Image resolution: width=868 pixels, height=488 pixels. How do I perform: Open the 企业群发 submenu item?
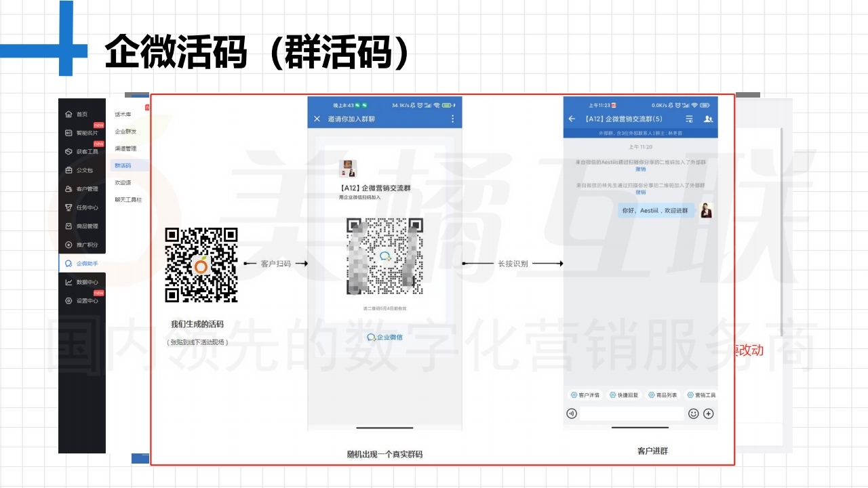point(125,131)
